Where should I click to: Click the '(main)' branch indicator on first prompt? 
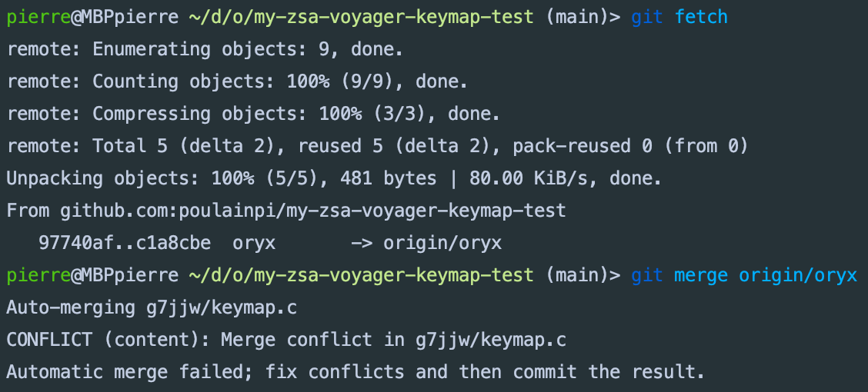tap(577, 17)
